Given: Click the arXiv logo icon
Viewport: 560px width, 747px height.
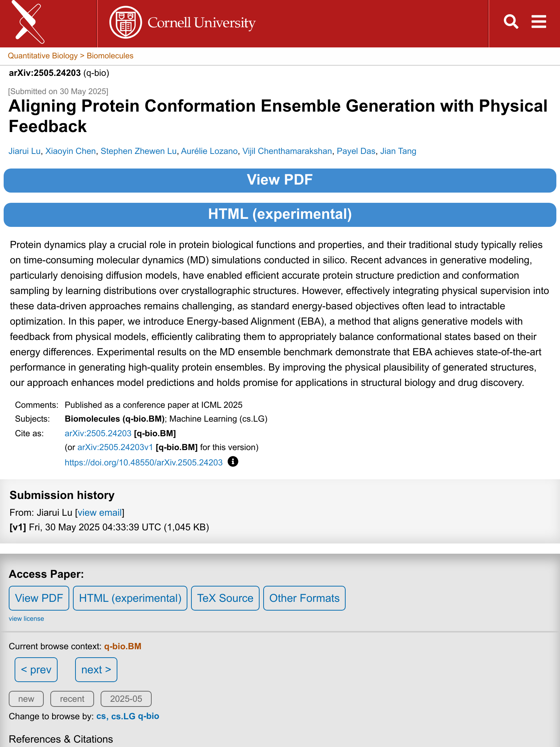Looking at the screenshot, I should point(28,23).
